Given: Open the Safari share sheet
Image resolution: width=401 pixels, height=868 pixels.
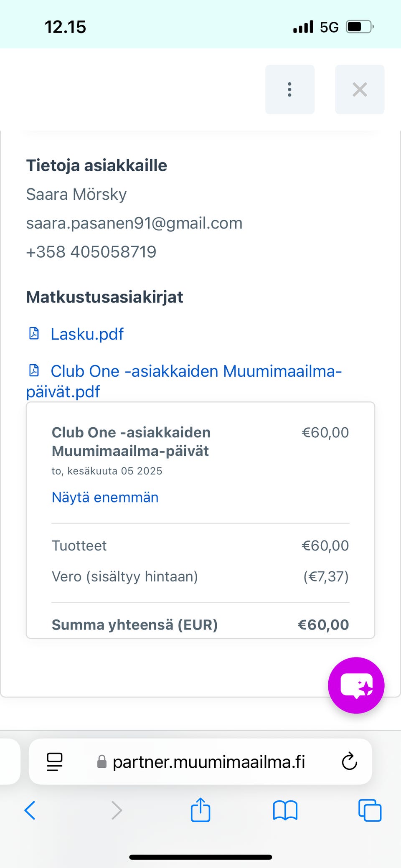Looking at the screenshot, I should [x=200, y=810].
